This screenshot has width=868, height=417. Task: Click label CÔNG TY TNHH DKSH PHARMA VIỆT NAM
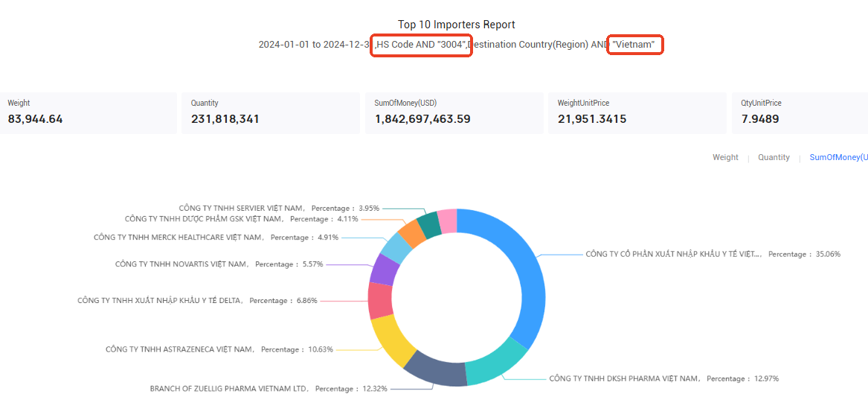pos(625,379)
